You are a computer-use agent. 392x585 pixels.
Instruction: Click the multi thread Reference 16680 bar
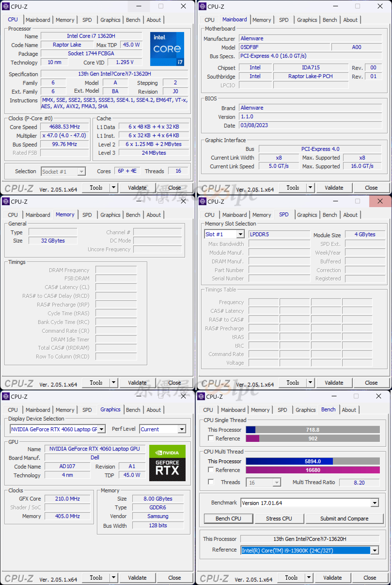pyautogui.click(x=313, y=470)
